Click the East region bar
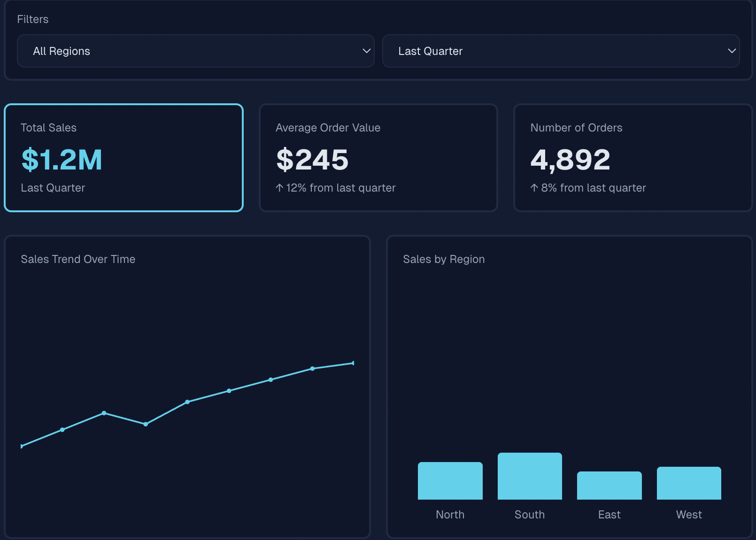This screenshot has width=756, height=540. coord(609,486)
